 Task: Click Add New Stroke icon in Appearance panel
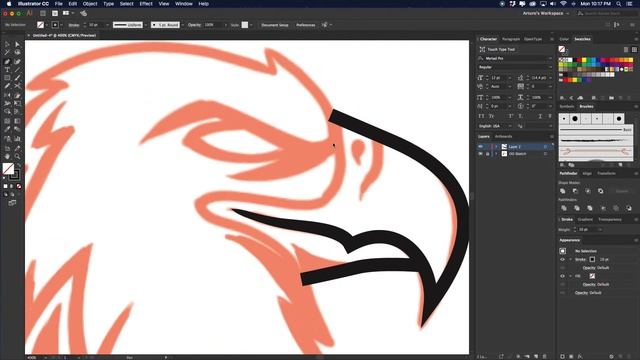click(562, 356)
